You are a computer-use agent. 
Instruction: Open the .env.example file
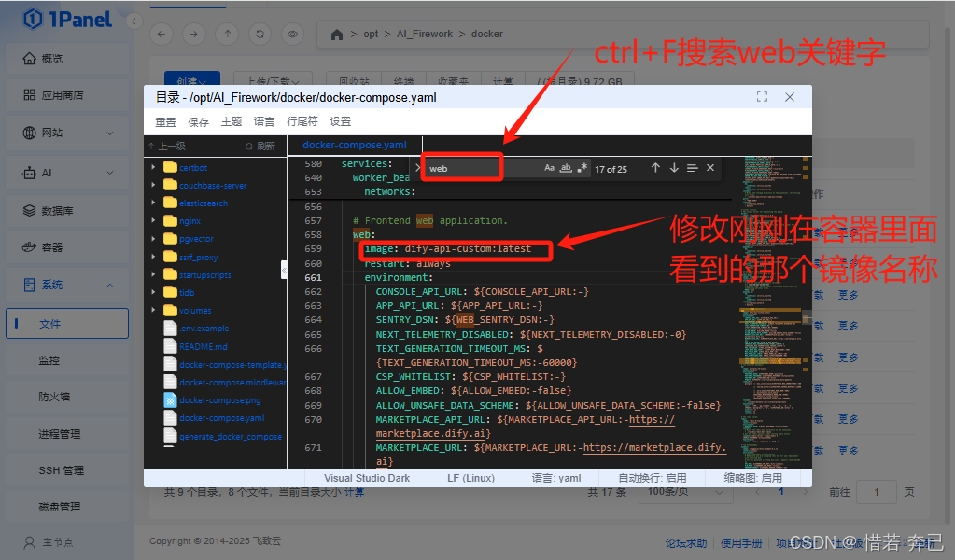click(204, 329)
